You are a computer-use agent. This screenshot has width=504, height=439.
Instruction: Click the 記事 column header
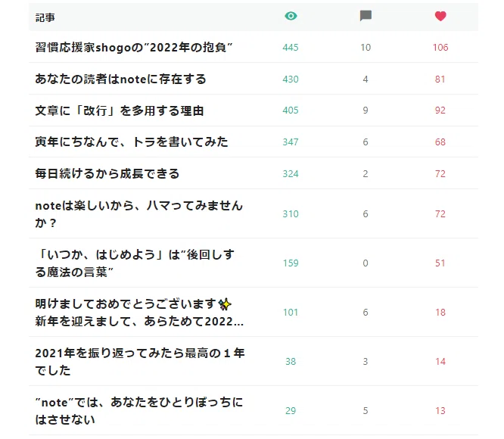45,17
